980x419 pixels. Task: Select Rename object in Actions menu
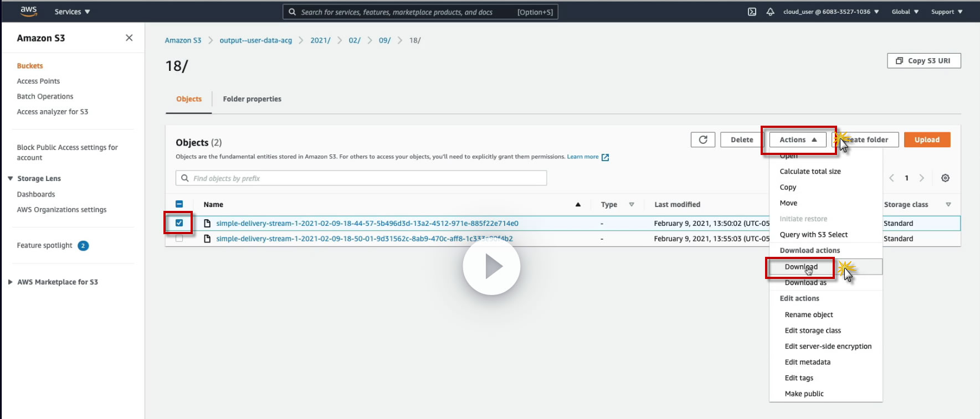809,314
